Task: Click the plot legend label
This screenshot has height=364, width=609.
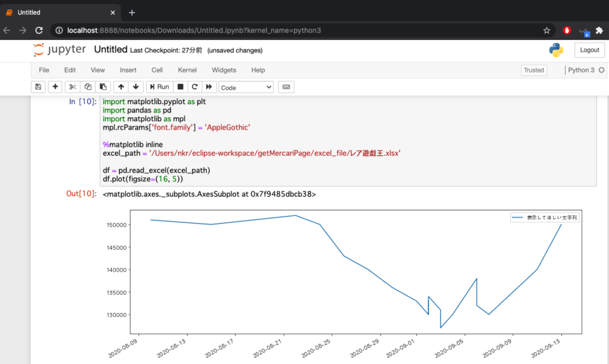Action: coord(551,218)
